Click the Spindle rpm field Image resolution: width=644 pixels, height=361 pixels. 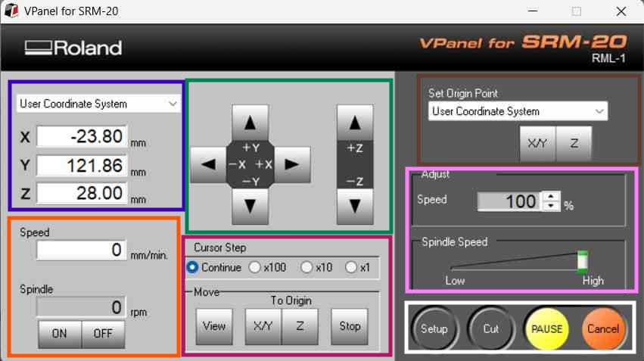(82, 307)
